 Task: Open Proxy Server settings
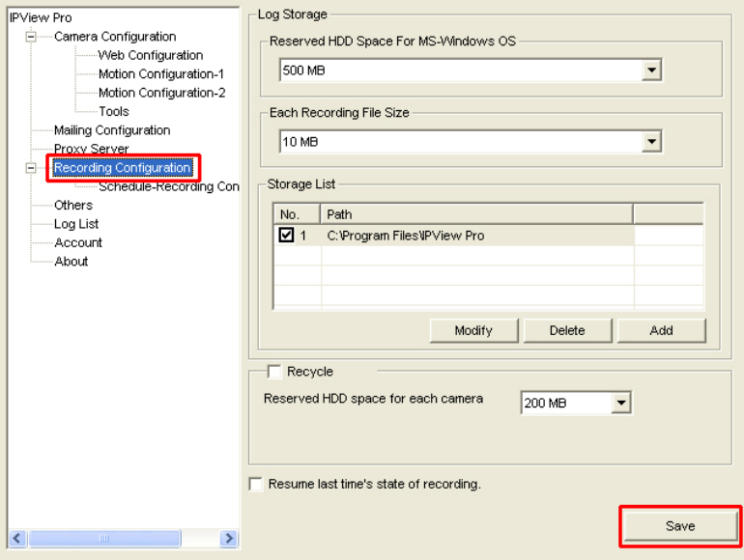91,149
